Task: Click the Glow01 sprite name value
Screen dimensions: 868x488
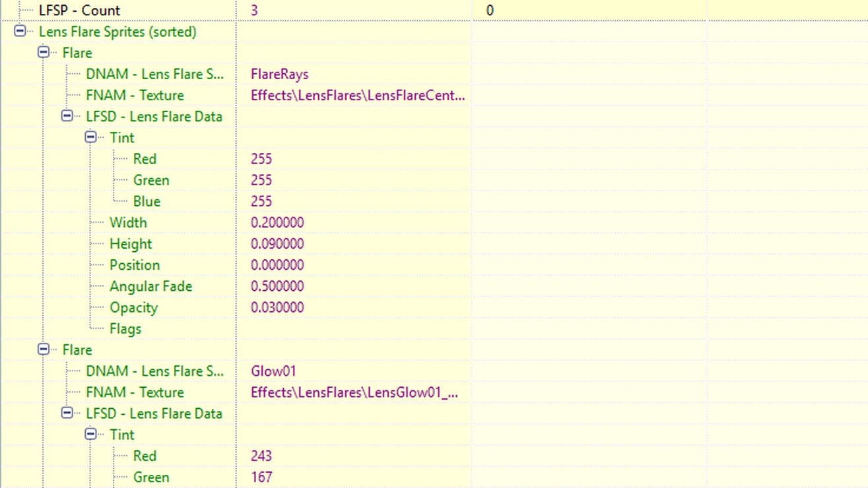Action: 273,371
